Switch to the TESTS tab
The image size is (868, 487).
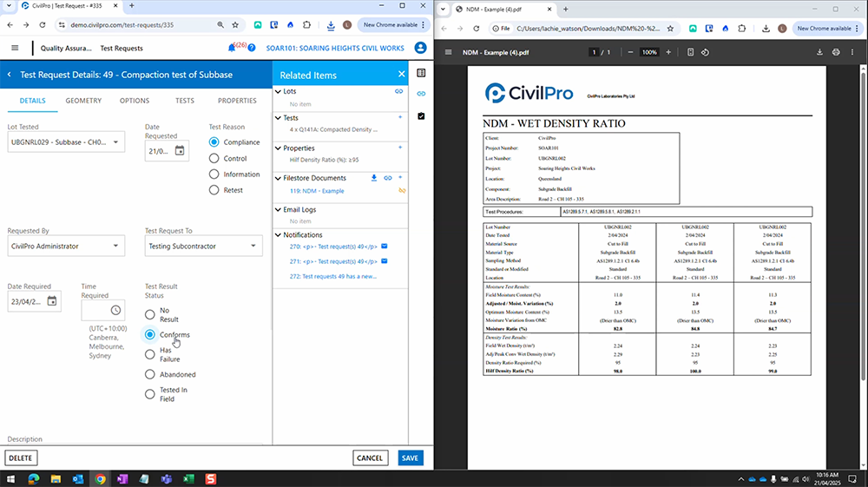(185, 101)
